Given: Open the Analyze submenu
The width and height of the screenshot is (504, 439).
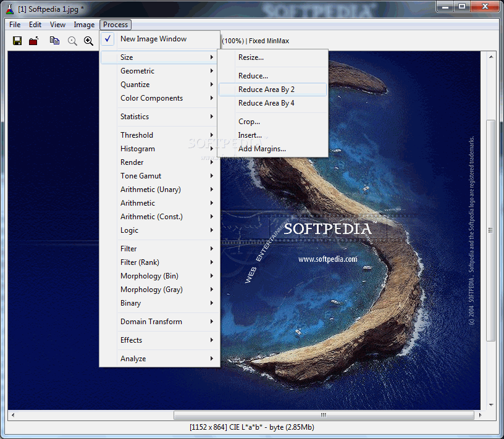Looking at the screenshot, I should (160, 359).
